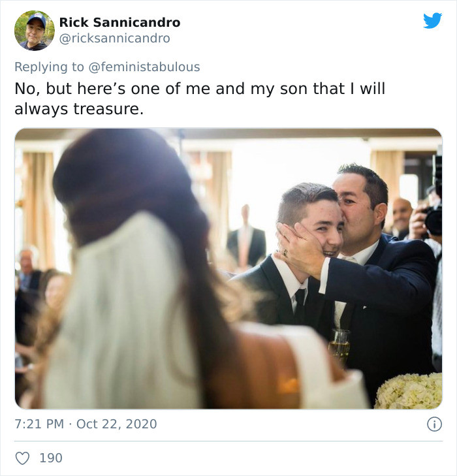View the 190 likes count
Screen dimensions: 457x476
[51, 458]
